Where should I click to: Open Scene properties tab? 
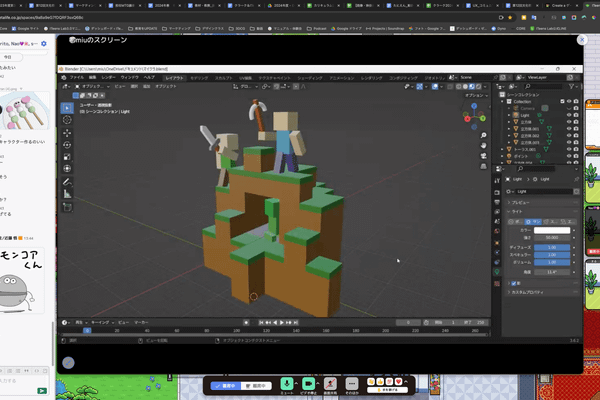[497, 222]
